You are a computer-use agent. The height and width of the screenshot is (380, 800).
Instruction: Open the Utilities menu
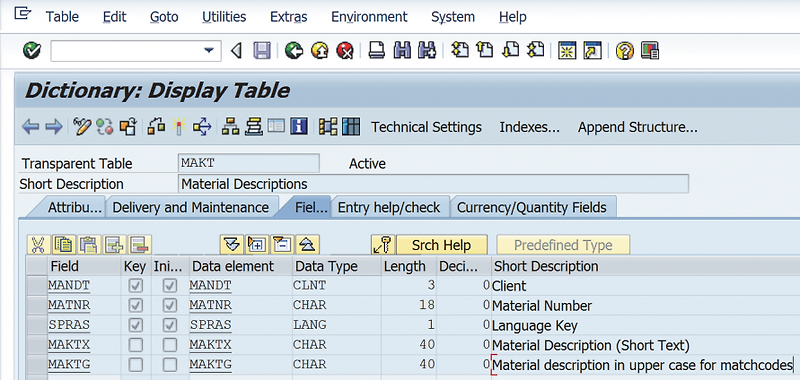[224, 17]
